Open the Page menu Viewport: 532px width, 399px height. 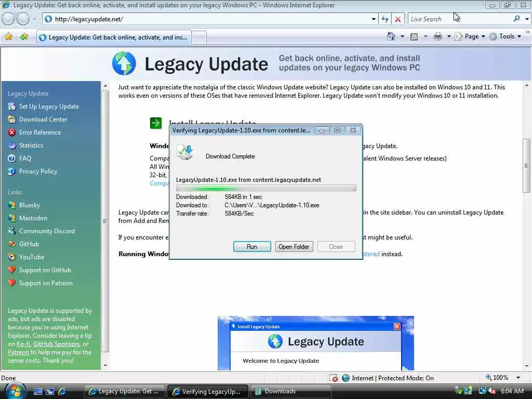tap(470, 36)
